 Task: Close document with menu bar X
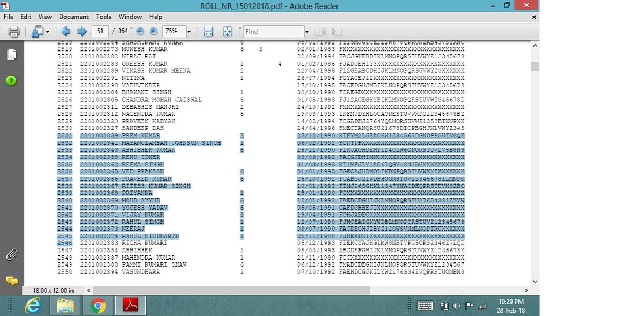click(x=533, y=17)
